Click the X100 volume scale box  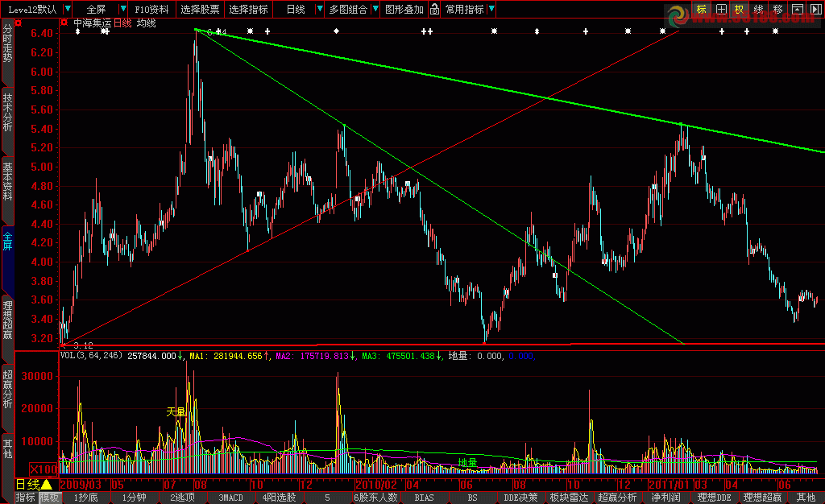44,469
